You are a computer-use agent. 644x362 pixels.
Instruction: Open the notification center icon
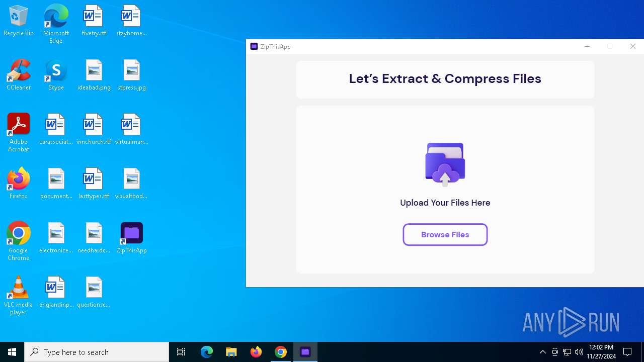click(x=627, y=352)
